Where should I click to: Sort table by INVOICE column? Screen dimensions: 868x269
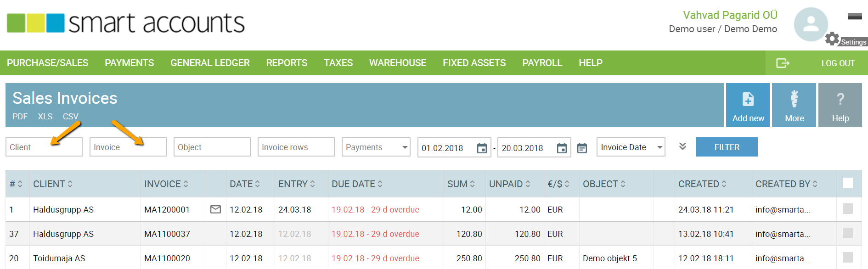[x=166, y=184]
